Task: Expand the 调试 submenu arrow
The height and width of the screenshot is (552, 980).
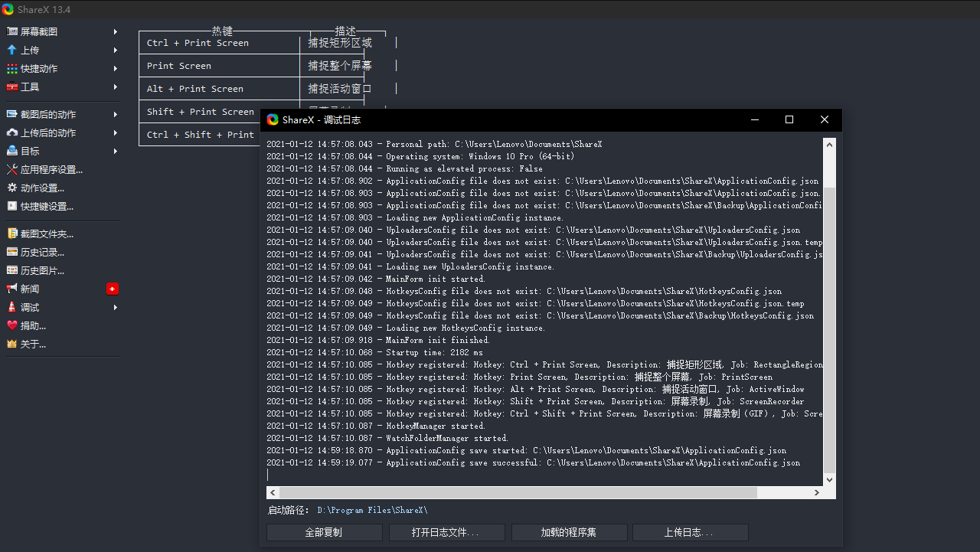Action: (x=115, y=307)
